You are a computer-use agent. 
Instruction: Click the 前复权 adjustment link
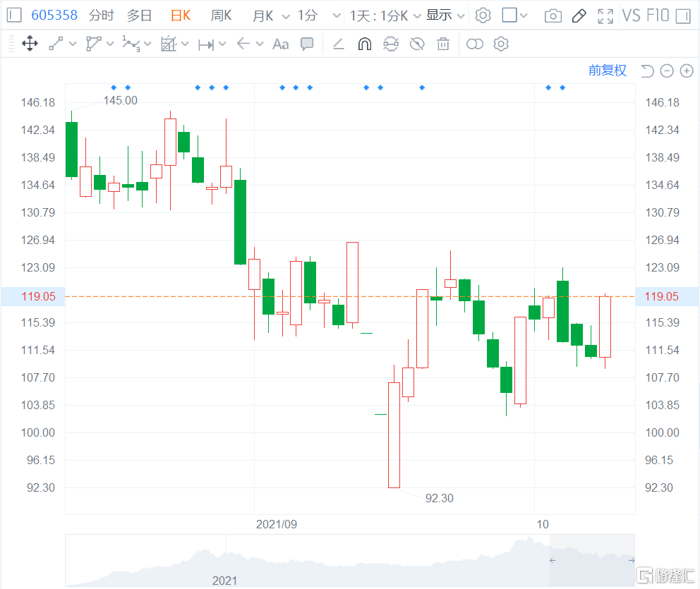[x=607, y=71]
